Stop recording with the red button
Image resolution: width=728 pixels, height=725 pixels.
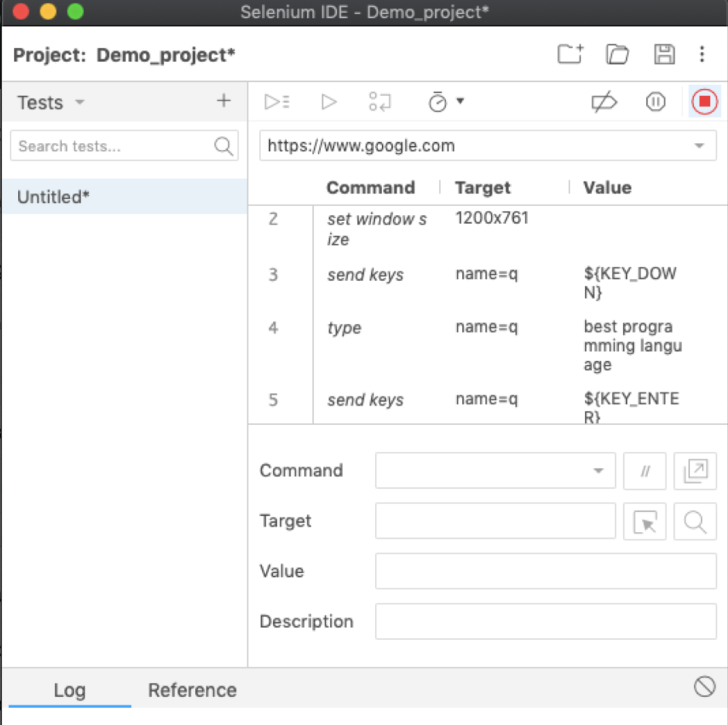[704, 102]
